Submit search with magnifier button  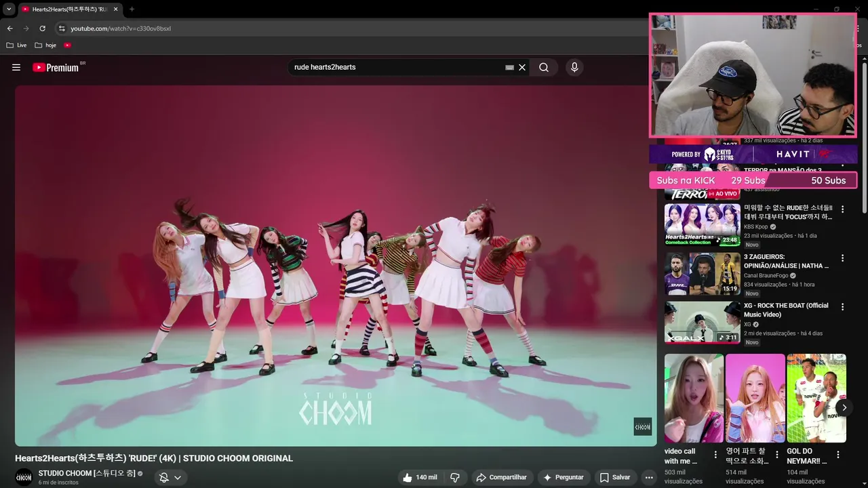(544, 67)
